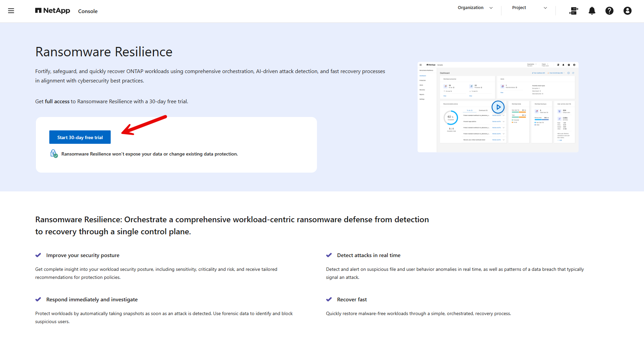Click "Recover fast" heading
The height and width of the screenshot is (362, 644).
coord(352,300)
